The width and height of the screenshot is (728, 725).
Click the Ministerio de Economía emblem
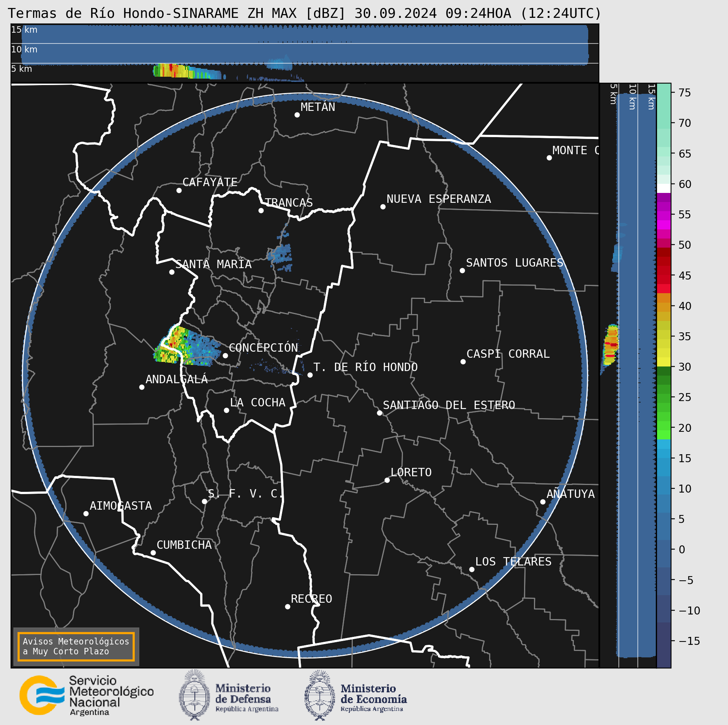coord(320,695)
